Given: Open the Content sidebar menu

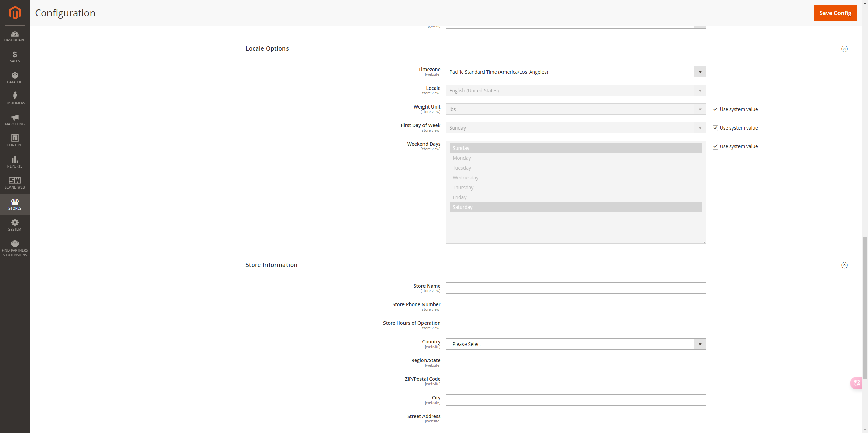Looking at the screenshot, I should [15, 141].
